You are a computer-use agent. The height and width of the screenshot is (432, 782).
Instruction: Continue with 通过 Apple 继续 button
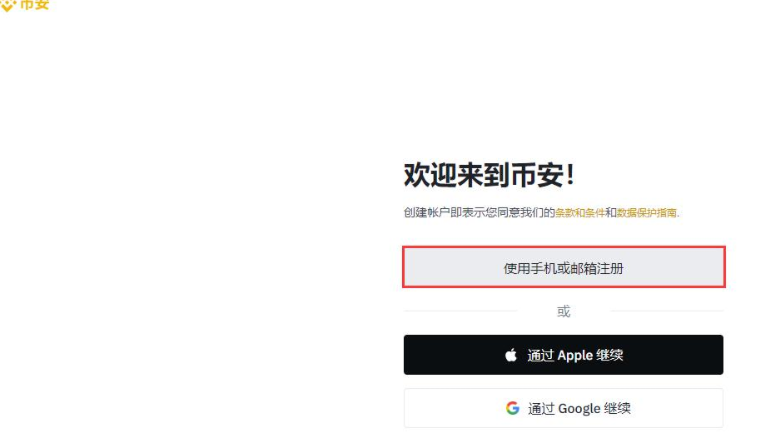tap(564, 355)
